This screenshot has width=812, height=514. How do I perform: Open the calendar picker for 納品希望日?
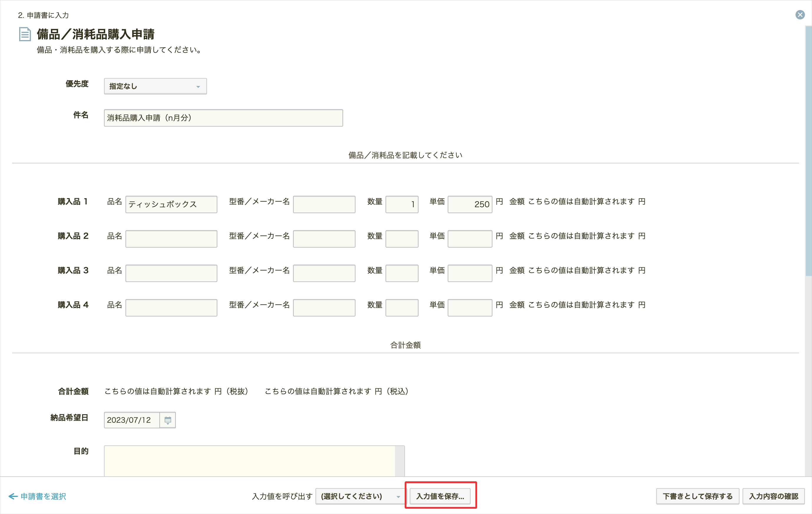[168, 420]
